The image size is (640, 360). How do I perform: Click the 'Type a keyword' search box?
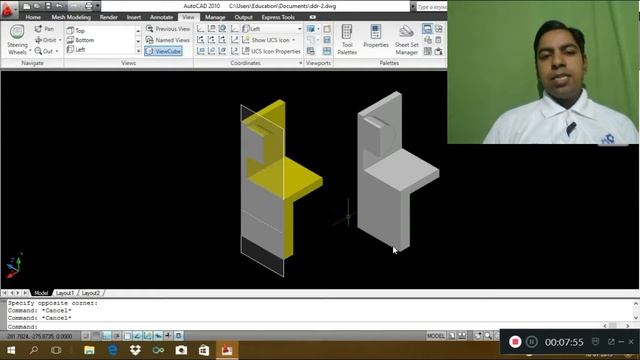(432, 7)
